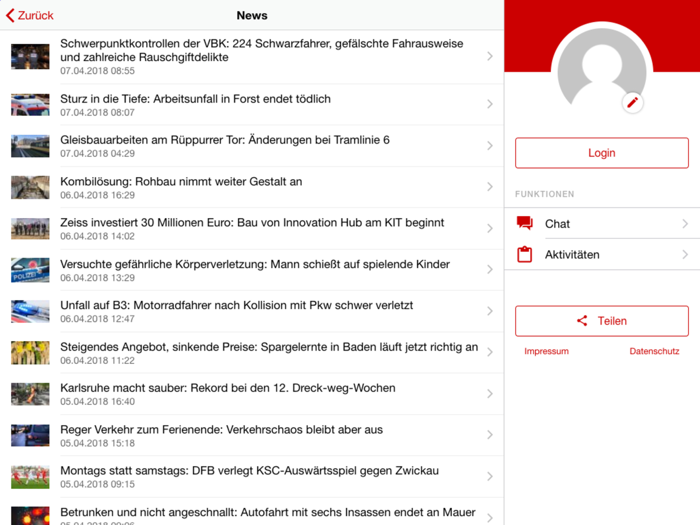
Task: Click the timestamp 06.04.2018 14:02
Action: coord(97,236)
